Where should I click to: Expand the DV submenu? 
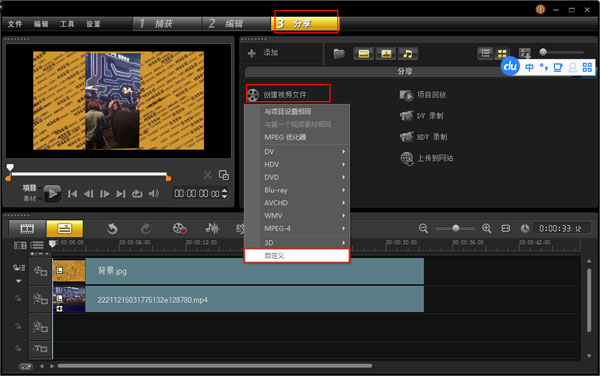point(297,151)
